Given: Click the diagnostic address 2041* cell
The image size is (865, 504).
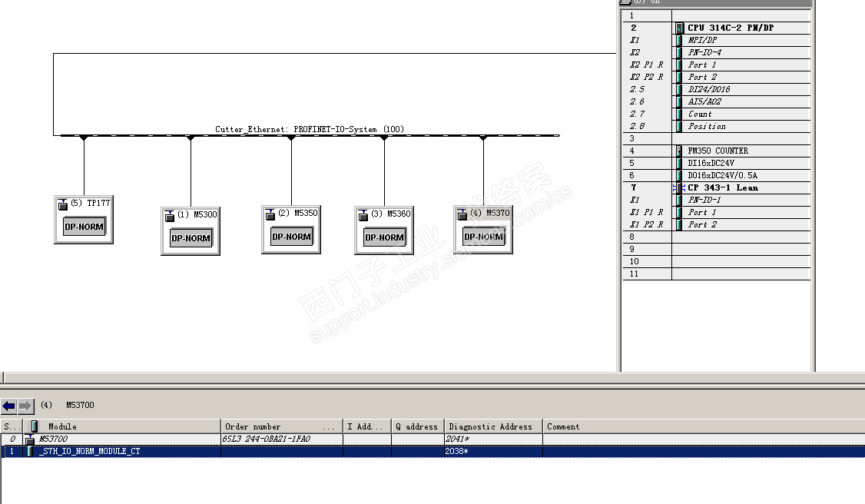Looking at the screenshot, I should [x=493, y=439].
